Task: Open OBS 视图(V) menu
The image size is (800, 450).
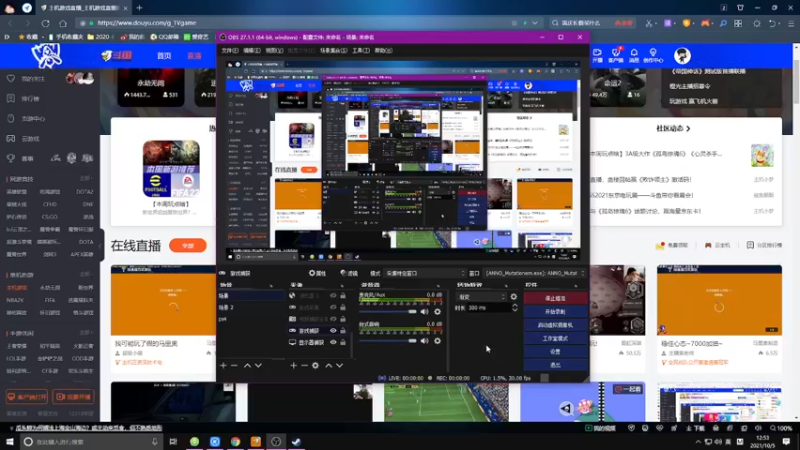Action: (274, 51)
